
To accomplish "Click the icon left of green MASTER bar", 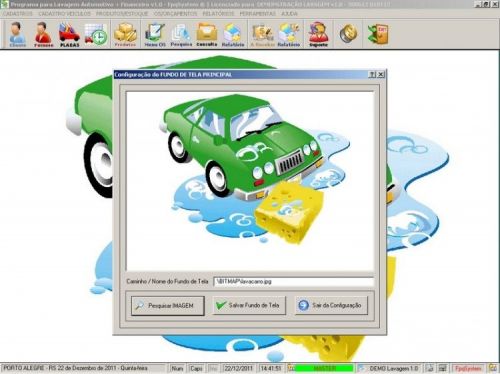I will point(291,368).
